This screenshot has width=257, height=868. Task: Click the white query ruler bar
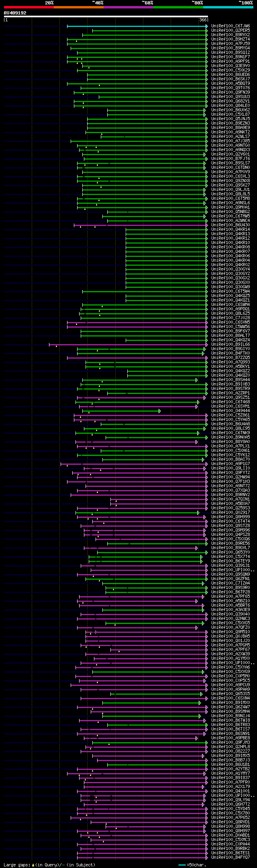click(106, 16)
